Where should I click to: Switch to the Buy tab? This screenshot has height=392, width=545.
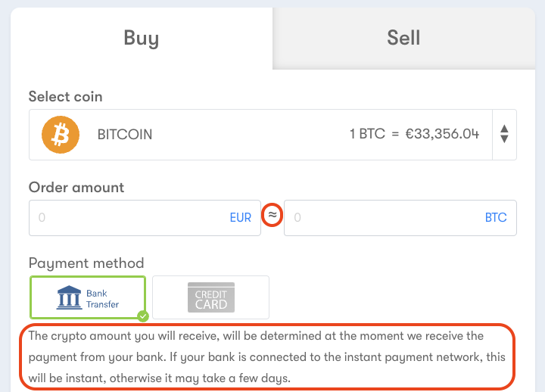(142, 39)
